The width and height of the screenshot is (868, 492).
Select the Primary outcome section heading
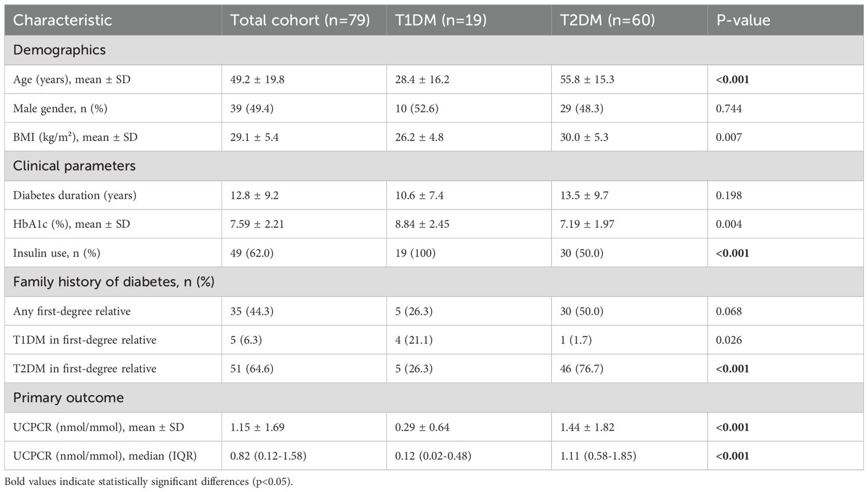tap(68, 398)
